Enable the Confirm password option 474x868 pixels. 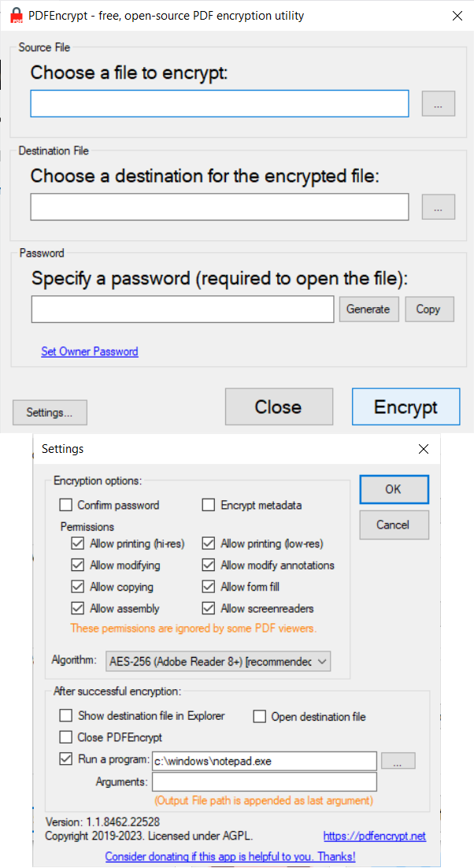click(65, 505)
